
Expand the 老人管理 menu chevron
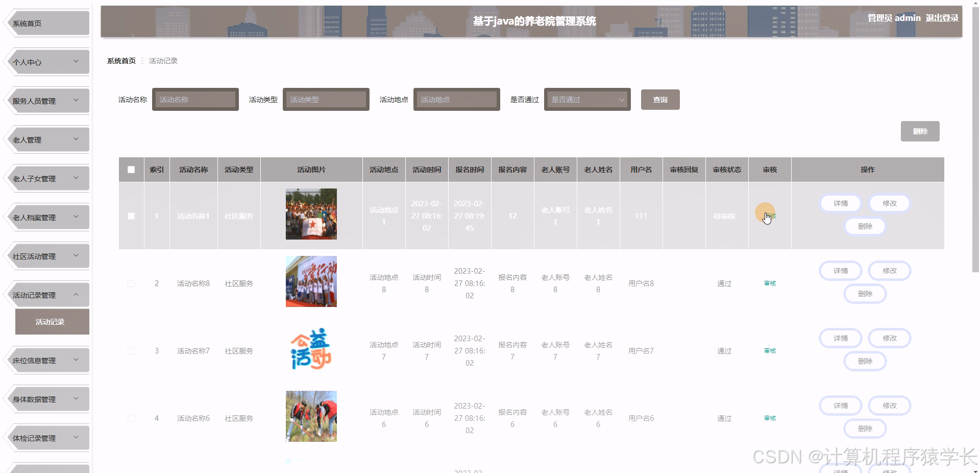click(x=76, y=139)
